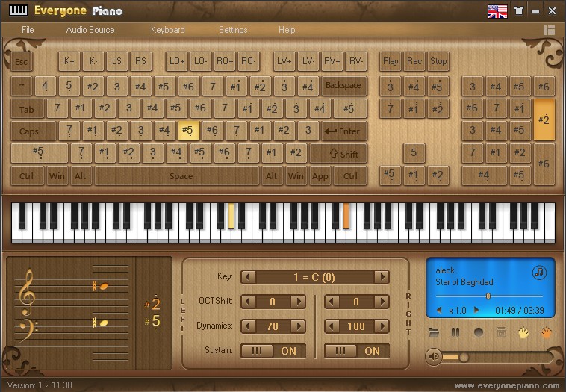Click the RO- octave key
The height and width of the screenshot is (392, 566).
click(249, 61)
